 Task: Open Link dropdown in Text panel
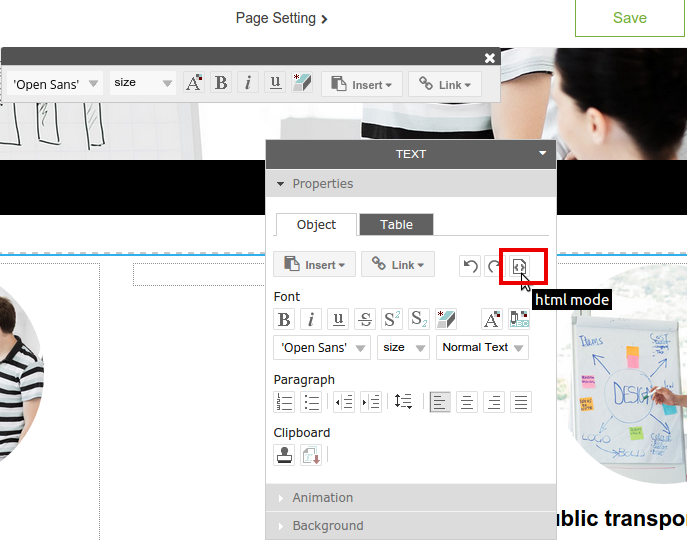pos(397,264)
